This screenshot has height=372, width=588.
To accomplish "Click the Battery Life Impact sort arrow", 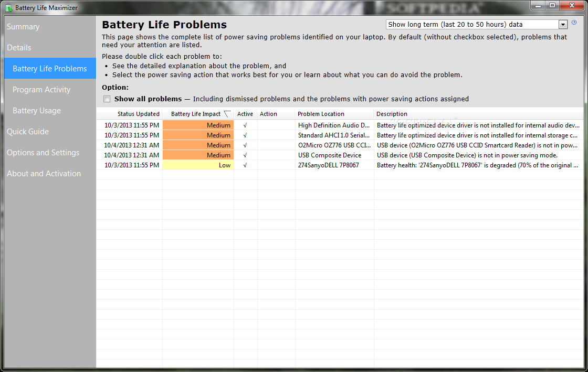I will click(x=227, y=114).
